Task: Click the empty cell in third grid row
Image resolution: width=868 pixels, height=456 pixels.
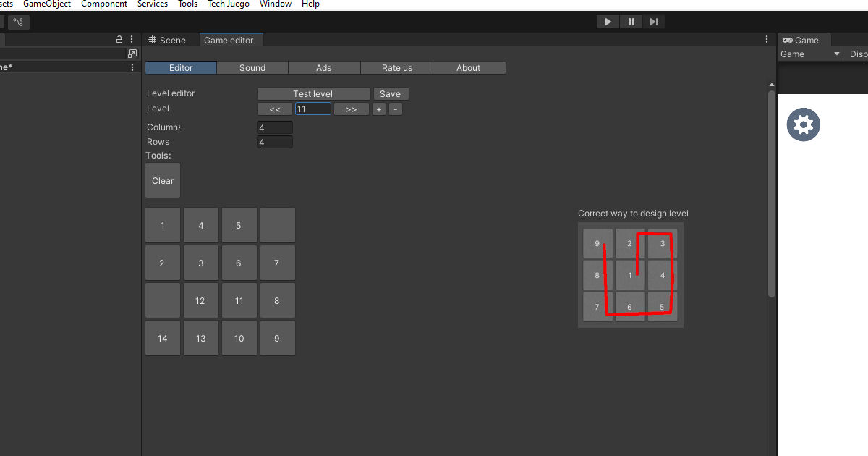Action: click(163, 300)
